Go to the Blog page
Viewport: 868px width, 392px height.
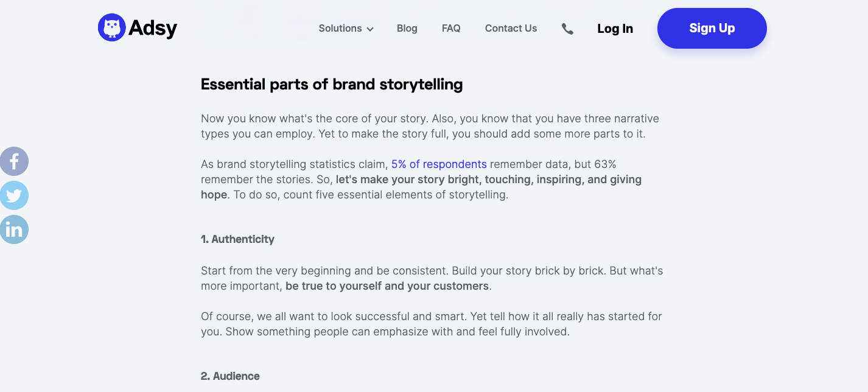(407, 29)
